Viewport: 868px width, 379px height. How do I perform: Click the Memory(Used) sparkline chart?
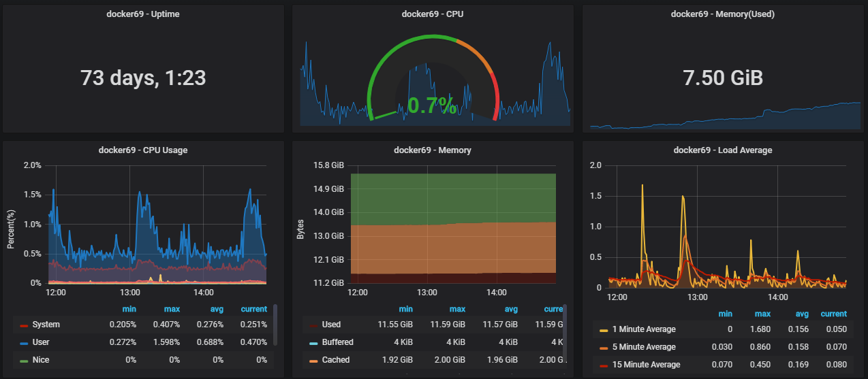point(725,116)
